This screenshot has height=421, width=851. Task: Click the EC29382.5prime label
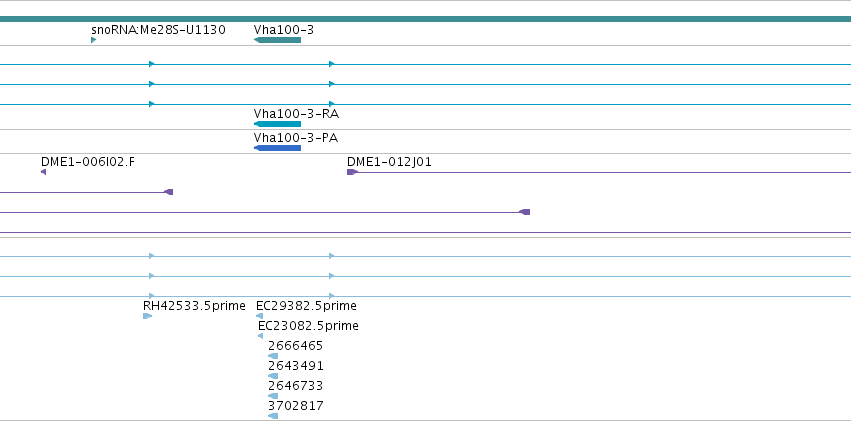(307, 306)
